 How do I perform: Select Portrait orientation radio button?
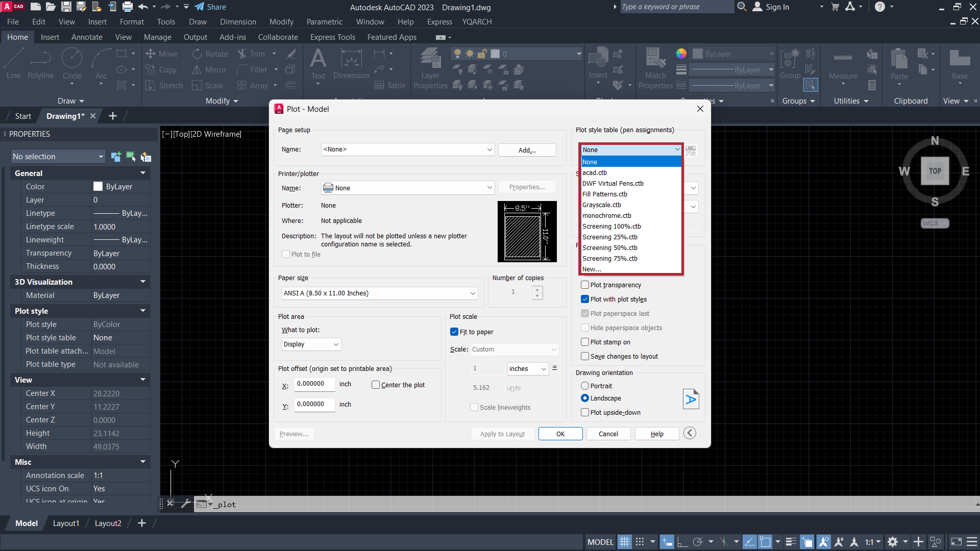(x=585, y=386)
